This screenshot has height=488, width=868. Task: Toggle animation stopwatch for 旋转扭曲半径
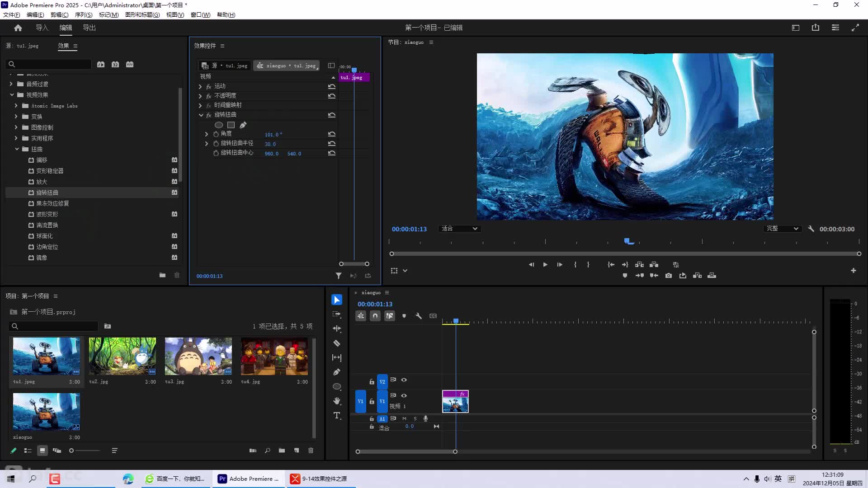point(216,144)
